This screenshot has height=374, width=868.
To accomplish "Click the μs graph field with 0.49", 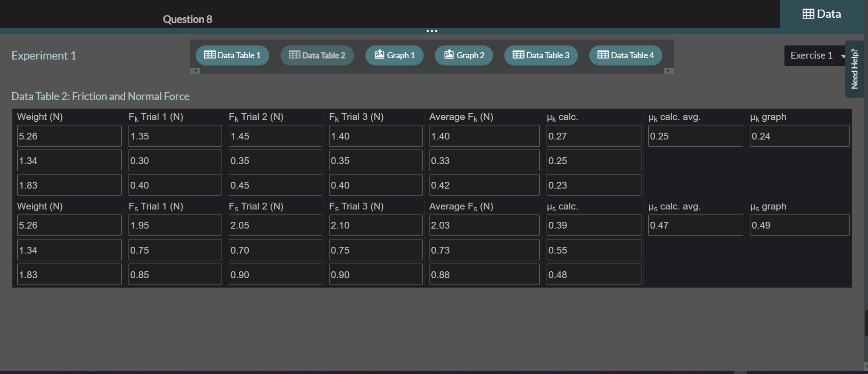I will [799, 225].
